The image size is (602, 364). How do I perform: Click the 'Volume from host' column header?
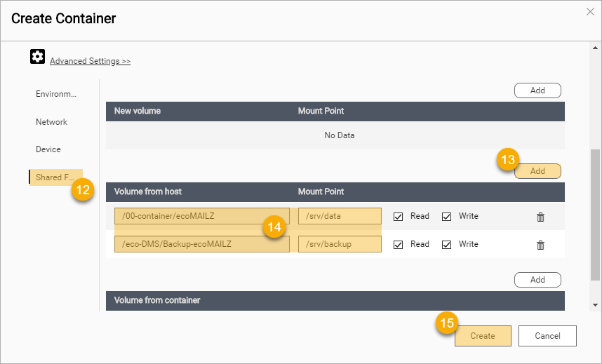click(x=148, y=191)
